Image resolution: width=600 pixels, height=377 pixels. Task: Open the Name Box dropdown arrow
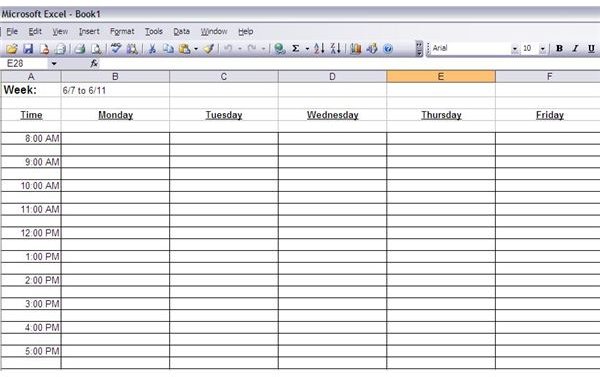54,64
